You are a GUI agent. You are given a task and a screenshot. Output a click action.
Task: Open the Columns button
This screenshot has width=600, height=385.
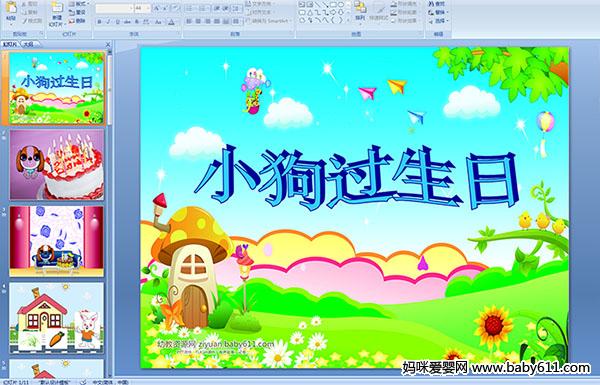click(x=236, y=21)
